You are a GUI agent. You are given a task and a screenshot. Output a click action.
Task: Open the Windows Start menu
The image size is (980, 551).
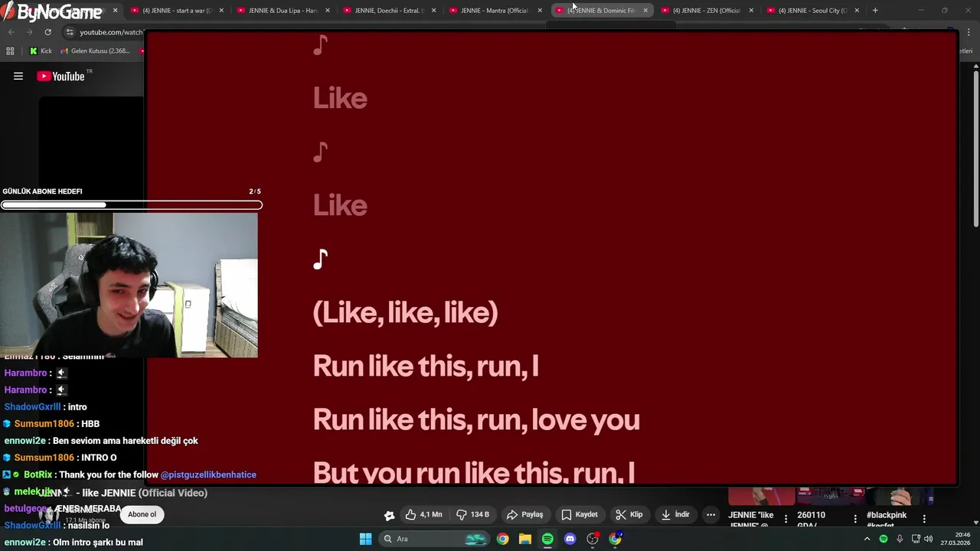pos(365,539)
